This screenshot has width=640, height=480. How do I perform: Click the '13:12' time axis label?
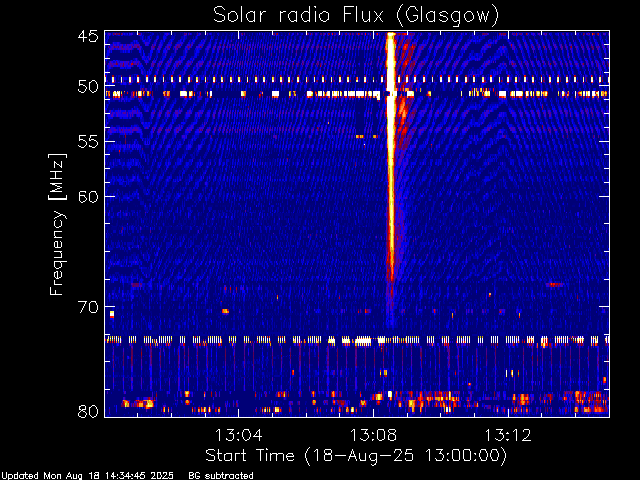508,435
